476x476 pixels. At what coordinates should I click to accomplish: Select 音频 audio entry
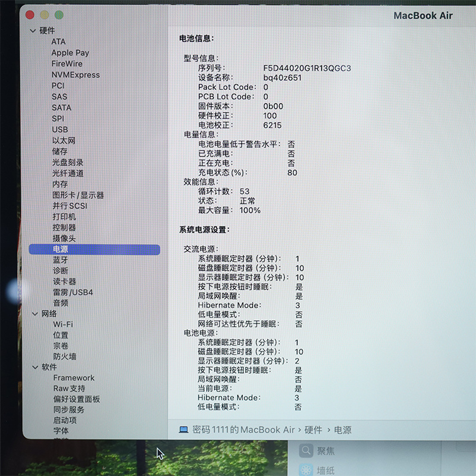[61, 303]
